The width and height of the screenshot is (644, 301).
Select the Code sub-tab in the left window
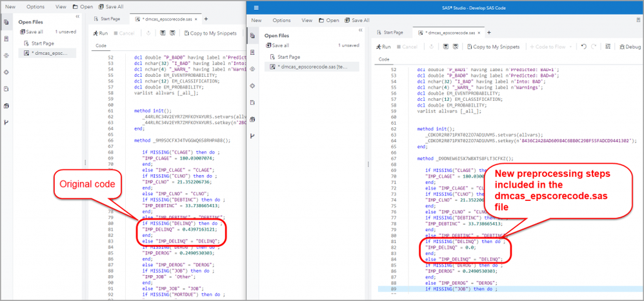point(101,46)
